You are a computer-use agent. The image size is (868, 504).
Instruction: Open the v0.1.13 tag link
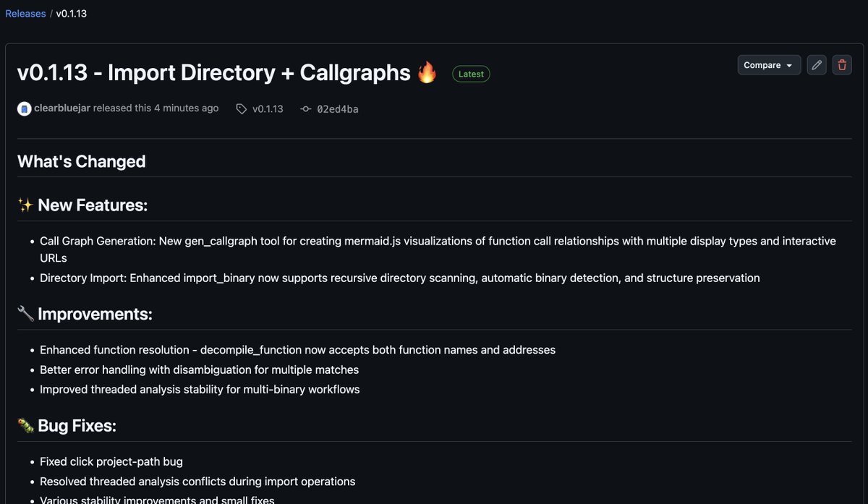(268, 109)
